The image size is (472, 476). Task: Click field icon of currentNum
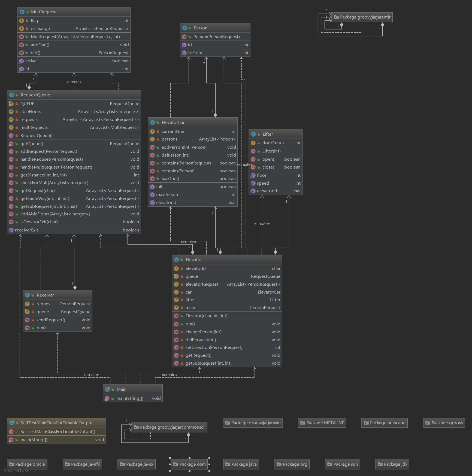[152, 132]
